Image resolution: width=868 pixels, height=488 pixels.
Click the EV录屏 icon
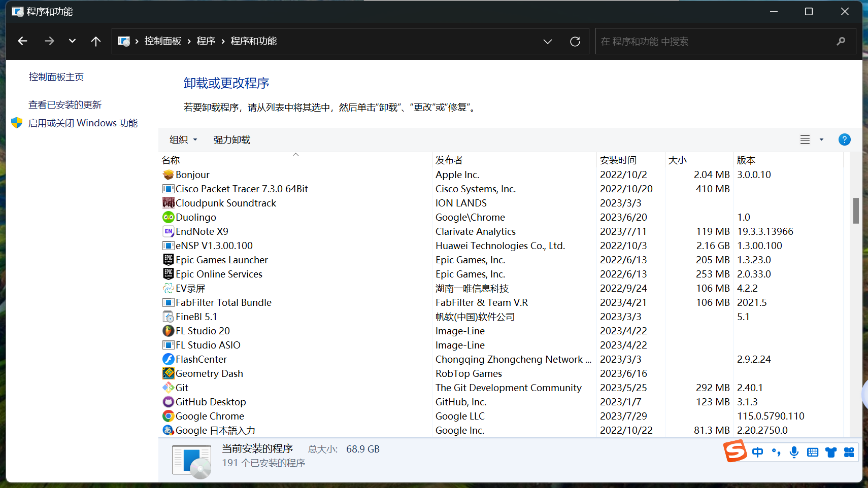tap(169, 288)
